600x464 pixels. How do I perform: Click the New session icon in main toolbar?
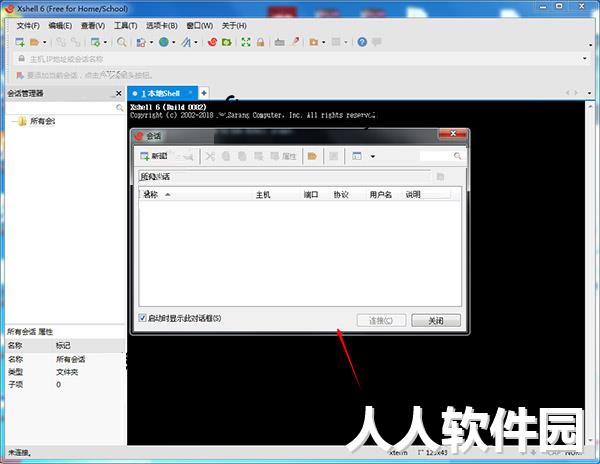click(x=20, y=42)
